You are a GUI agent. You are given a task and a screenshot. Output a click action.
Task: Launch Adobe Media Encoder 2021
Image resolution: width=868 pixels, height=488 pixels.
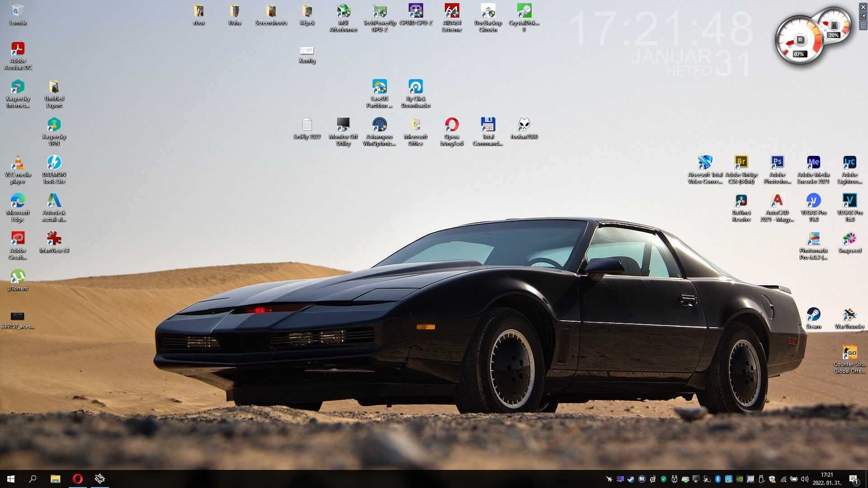click(813, 170)
